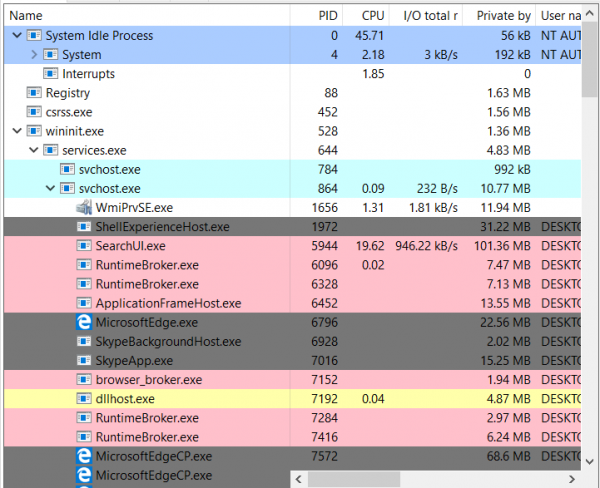
Task: Click the Interrupts row icon
Action: click(51, 74)
